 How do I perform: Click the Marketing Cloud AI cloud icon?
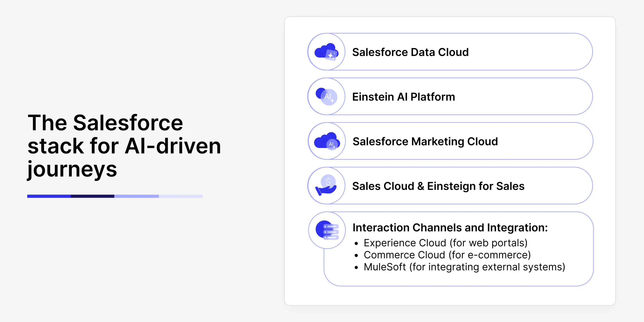point(327,141)
